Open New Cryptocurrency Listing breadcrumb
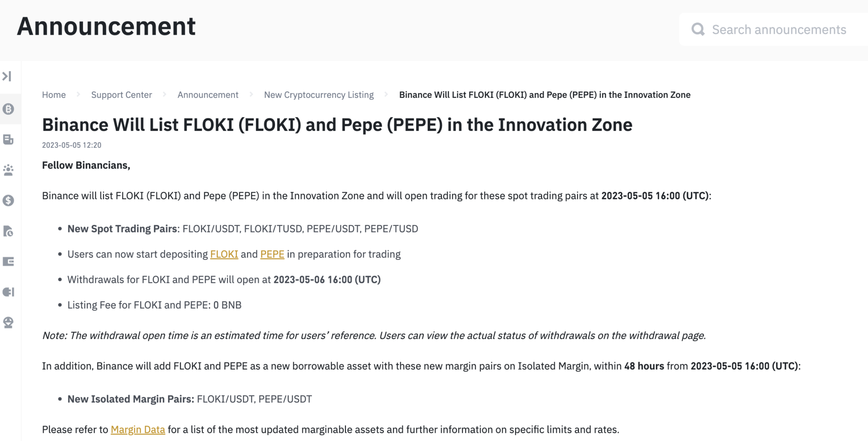The height and width of the screenshot is (441, 868). 319,95
